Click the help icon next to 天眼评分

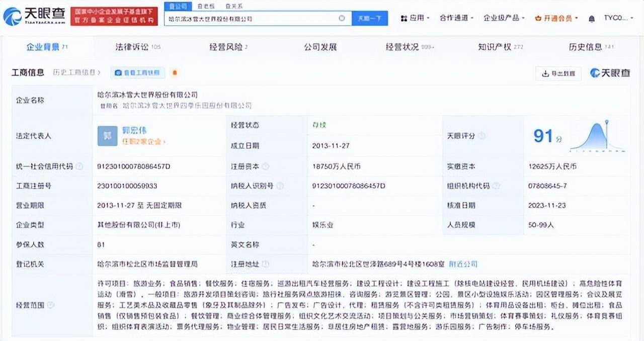coord(482,136)
